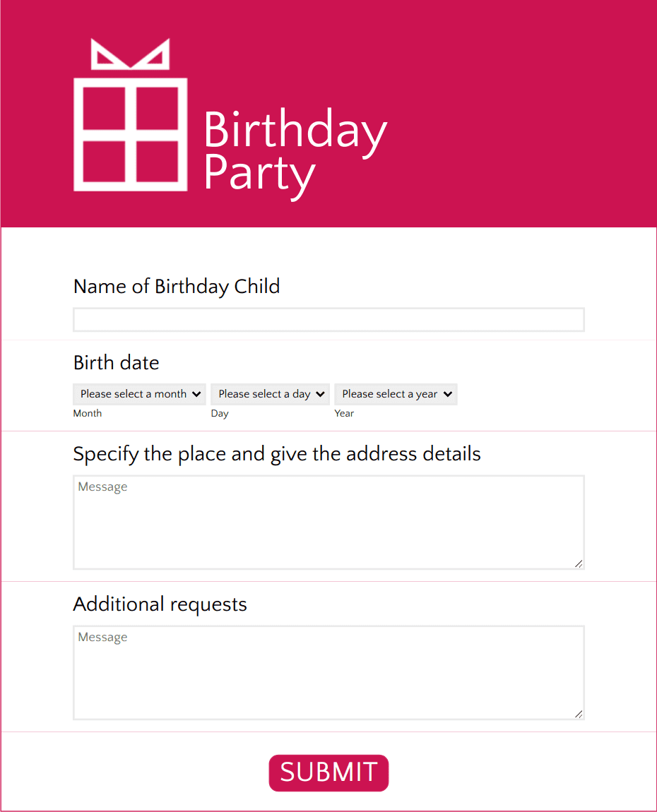The width and height of the screenshot is (657, 812).
Task: Click the 'Day' label below its selector
Action: (x=220, y=413)
